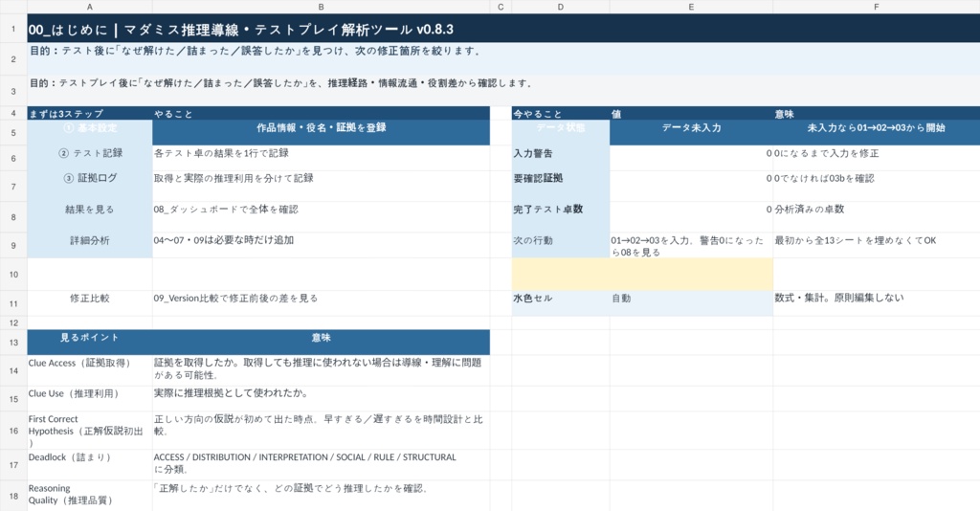The image size is (980, 511).
Task: Click the yellow highlighted cell in row 10
Action: [x=642, y=275]
